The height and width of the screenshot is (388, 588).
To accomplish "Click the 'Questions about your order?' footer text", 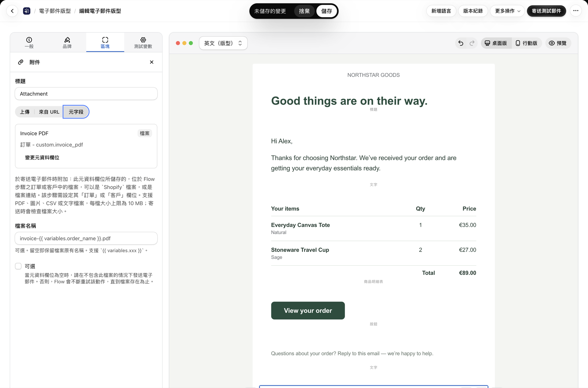I will pos(352,353).
